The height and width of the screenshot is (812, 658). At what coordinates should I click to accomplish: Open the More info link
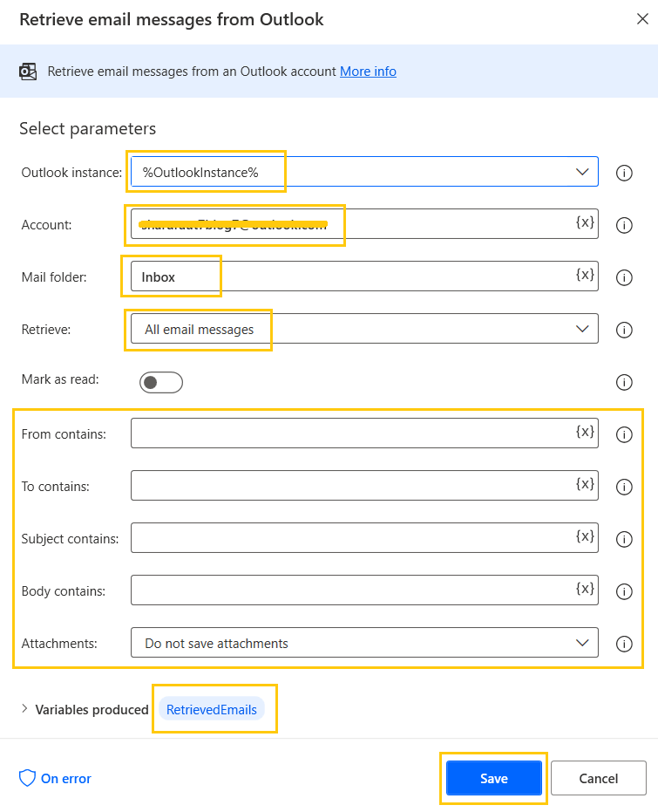pyautogui.click(x=368, y=72)
